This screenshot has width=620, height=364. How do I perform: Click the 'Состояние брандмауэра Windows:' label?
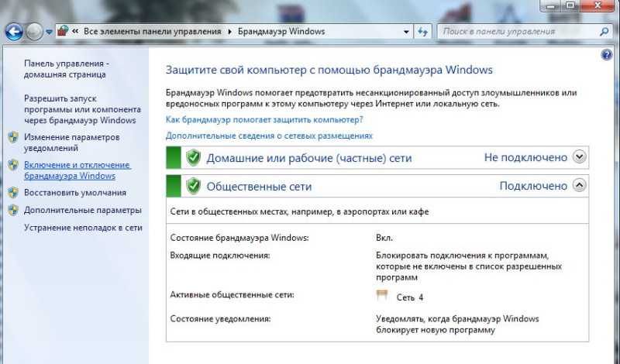point(239,238)
